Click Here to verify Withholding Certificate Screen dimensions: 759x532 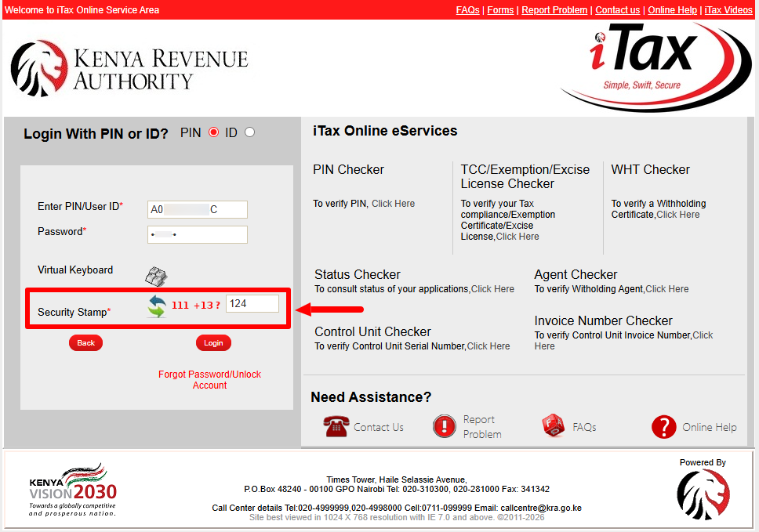click(677, 215)
